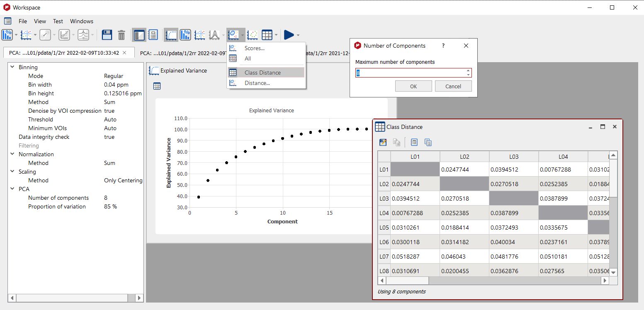Click the first bar-chart percent icon in the toolbar
Screen dimensions: 644x310
coord(7,35)
